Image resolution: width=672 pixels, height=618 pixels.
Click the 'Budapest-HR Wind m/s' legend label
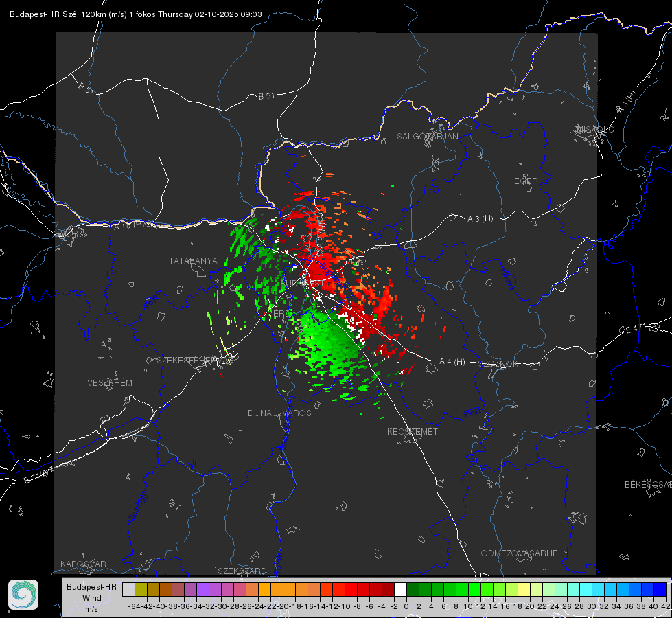click(x=91, y=597)
